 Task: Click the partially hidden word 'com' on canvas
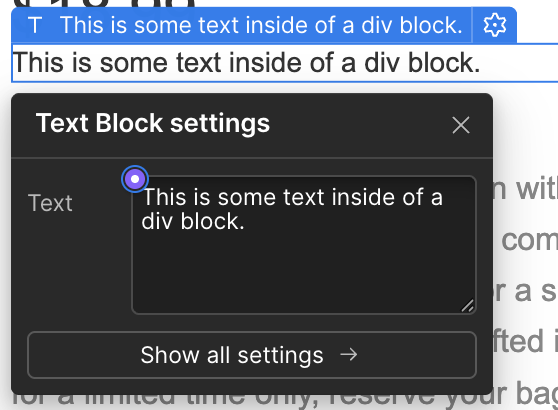pos(530,241)
